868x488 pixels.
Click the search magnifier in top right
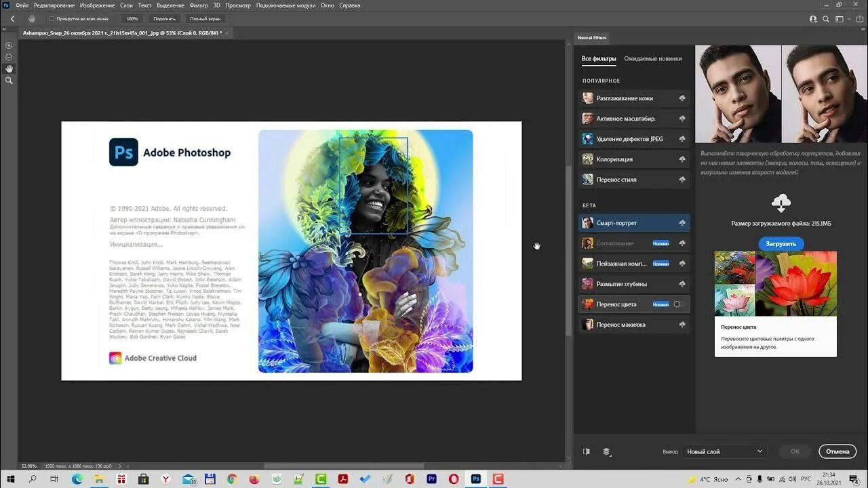coord(827,19)
